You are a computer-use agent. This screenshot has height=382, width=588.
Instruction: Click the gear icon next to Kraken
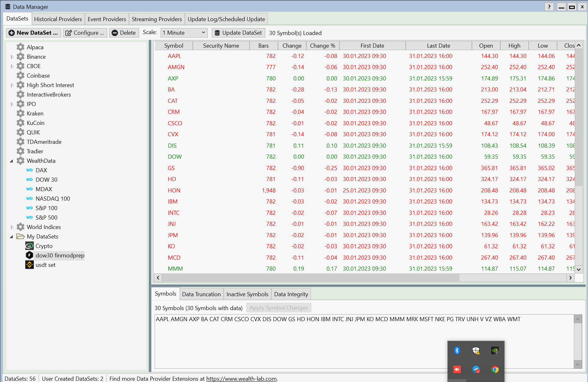point(20,113)
